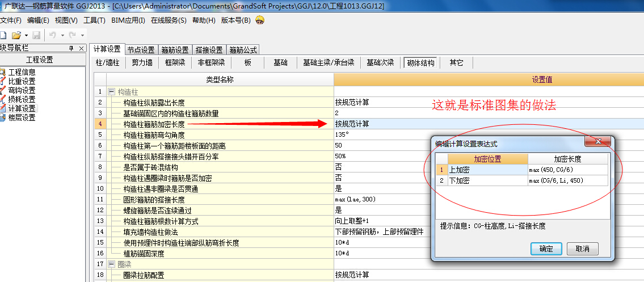Close the navigation bar panel
644x282 pixels.
81,48
